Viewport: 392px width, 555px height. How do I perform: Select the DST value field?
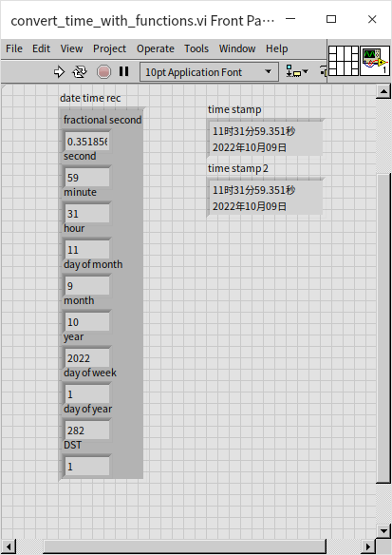[87, 467]
